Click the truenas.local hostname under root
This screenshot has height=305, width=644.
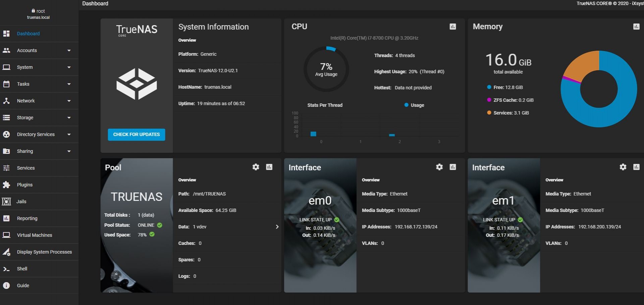point(38,17)
